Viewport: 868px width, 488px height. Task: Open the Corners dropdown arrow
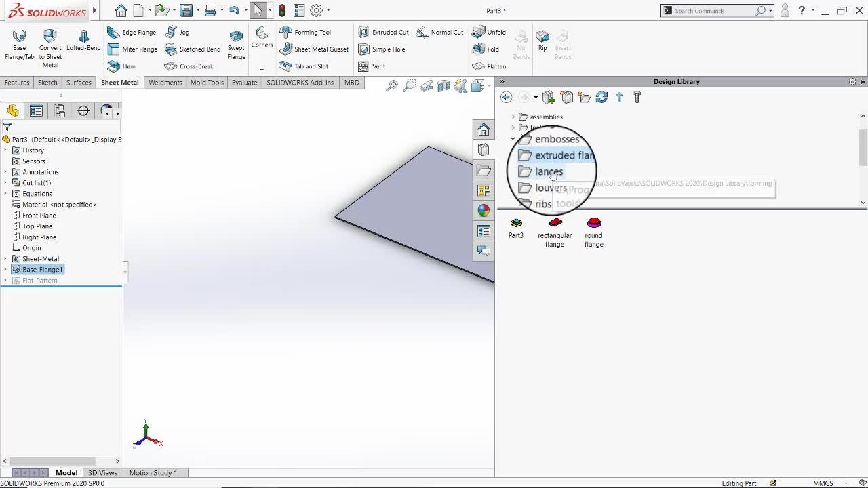click(x=262, y=69)
